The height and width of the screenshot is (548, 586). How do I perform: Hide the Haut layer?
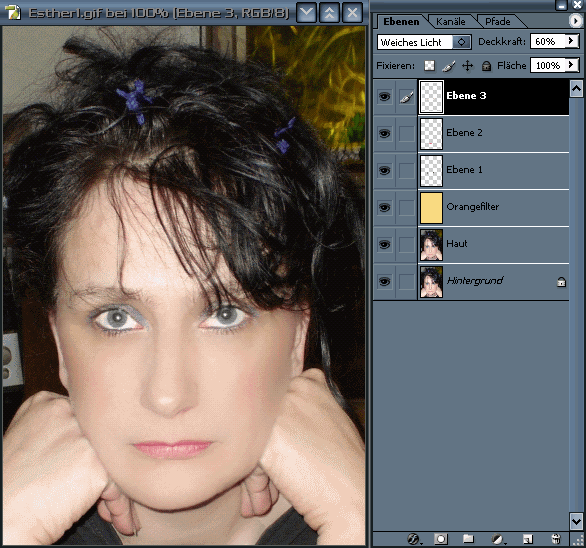point(384,244)
